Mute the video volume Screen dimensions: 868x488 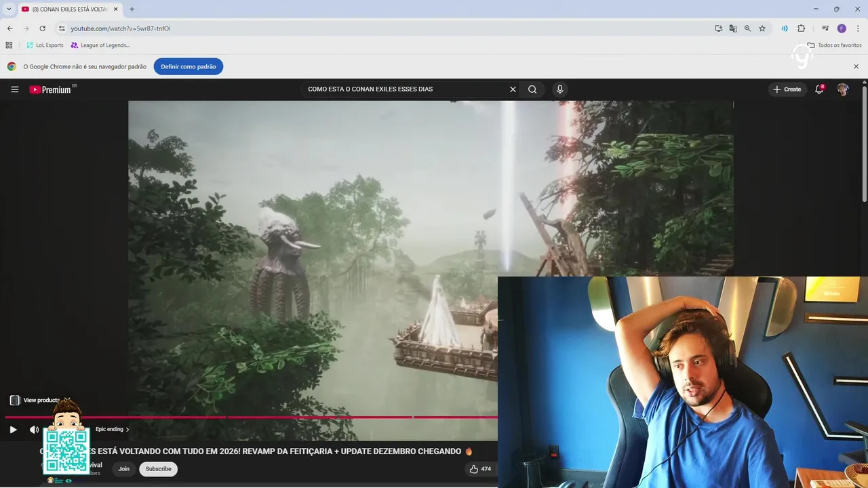click(x=34, y=429)
